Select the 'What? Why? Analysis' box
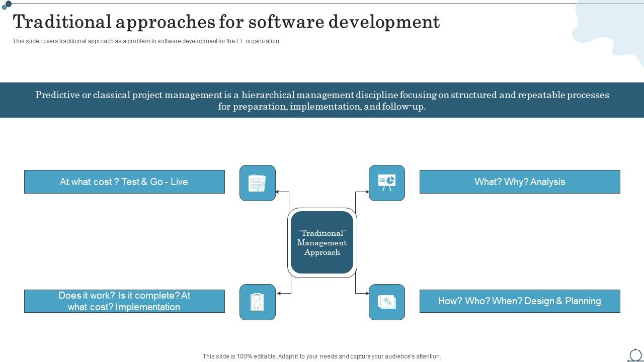This screenshot has width=644, height=362. coord(520,182)
